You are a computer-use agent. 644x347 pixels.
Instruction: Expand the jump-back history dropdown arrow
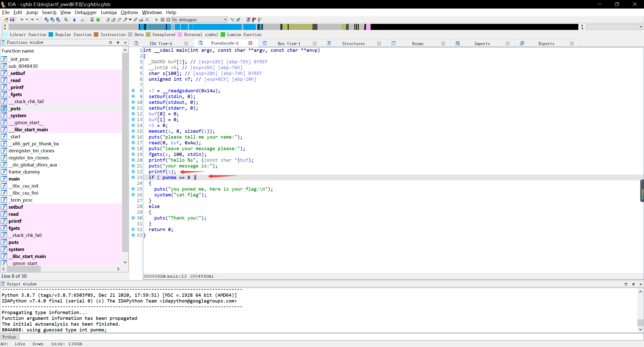pyautogui.click(x=27, y=20)
